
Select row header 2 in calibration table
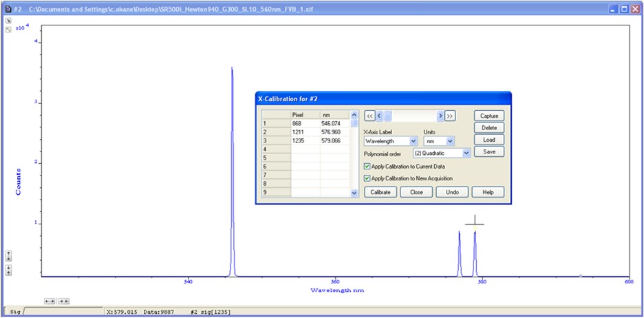coord(277,132)
